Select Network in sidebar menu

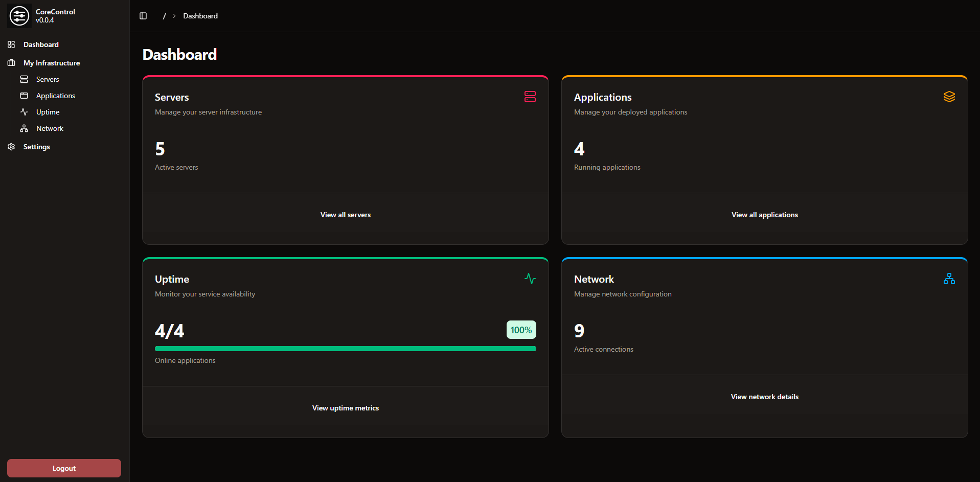pos(50,128)
